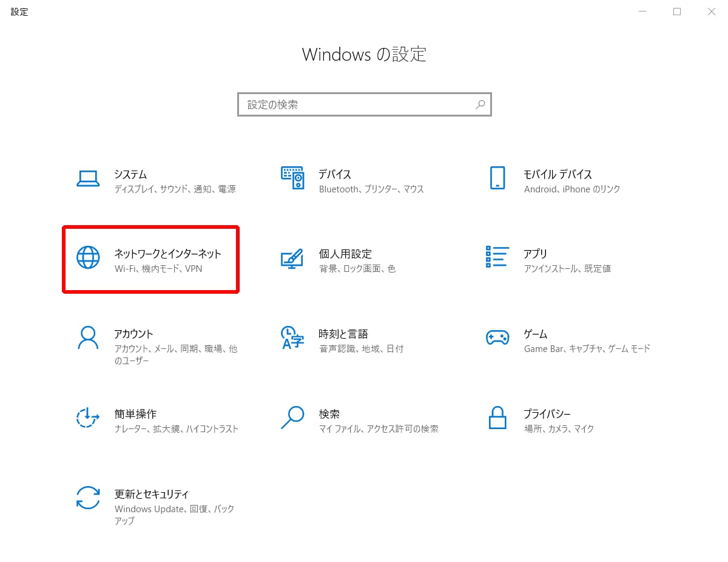Viewport: 728px width, 562px height.
Task: Click the ナレーター、拡大鏡、ハイコントラスト description
Action: 177,428
